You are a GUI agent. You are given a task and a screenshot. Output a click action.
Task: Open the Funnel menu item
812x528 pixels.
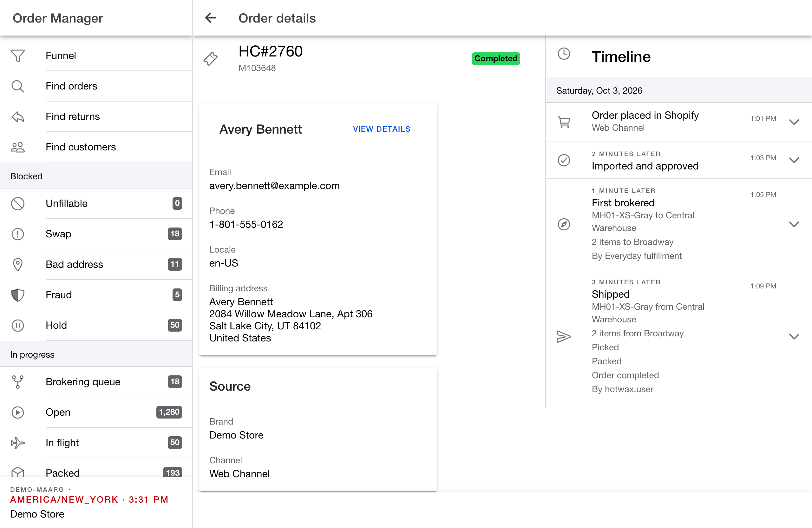click(x=96, y=56)
